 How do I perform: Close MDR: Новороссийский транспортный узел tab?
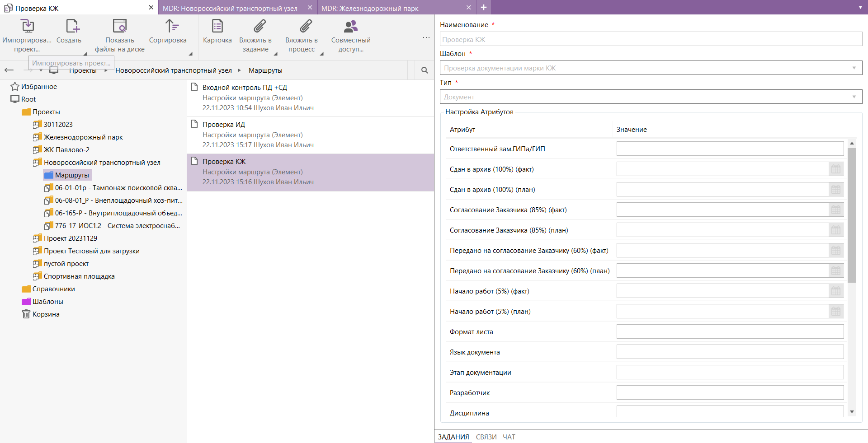(x=310, y=8)
